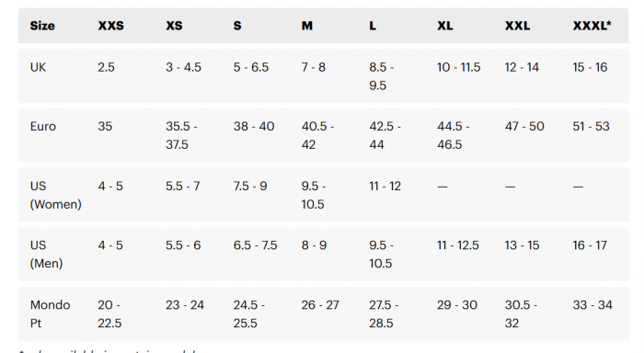Select the Euro row label
Viewport: 644px width, 353px height.
pos(42,127)
